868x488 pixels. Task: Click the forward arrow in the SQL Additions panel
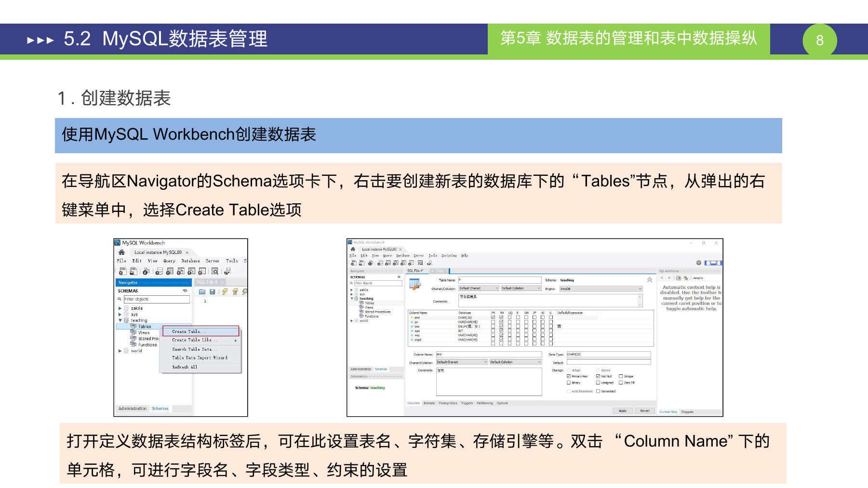pyautogui.click(x=669, y=278)
